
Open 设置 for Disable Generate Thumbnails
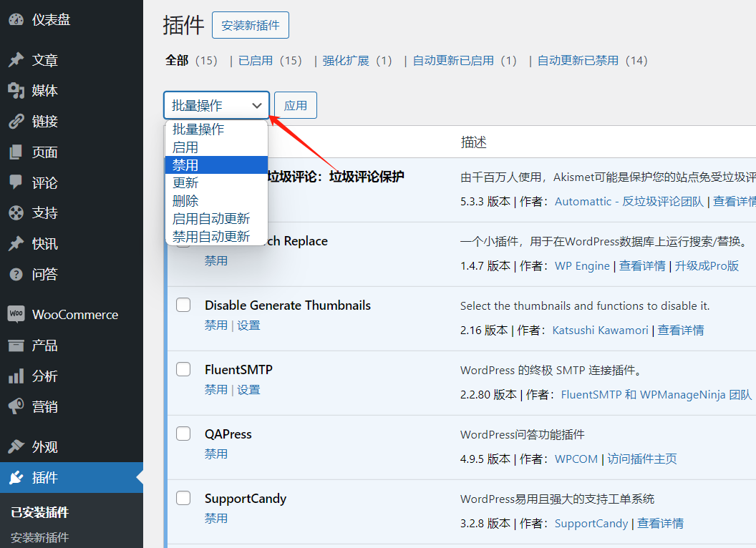pos(248,324)
